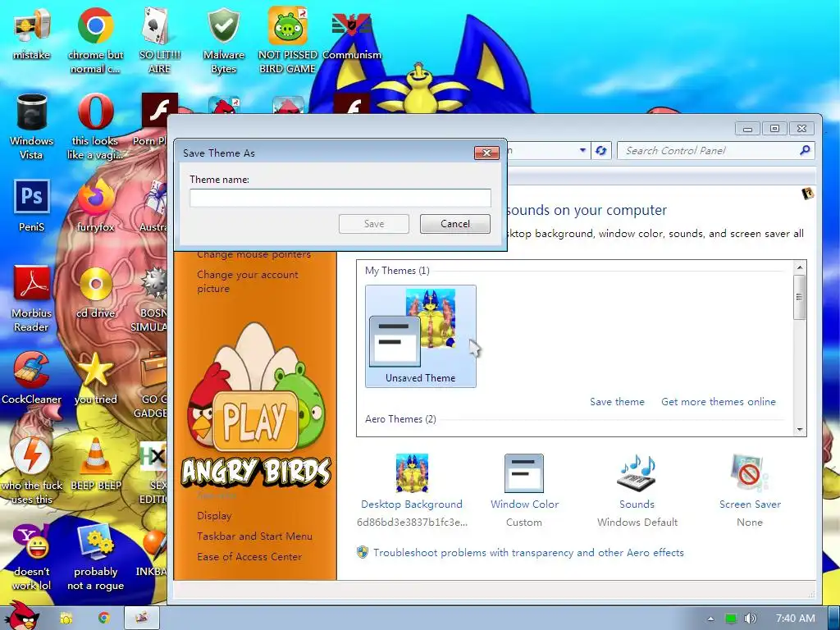Open the 'who the fuck uses this' icon

pyautogui.click(x=32, y=471)
